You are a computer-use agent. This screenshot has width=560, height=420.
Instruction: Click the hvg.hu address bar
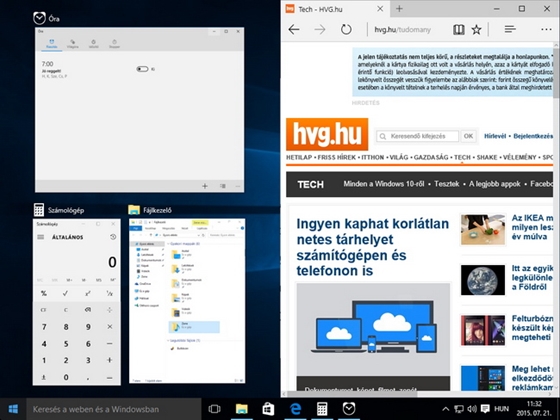pos(402,30)
